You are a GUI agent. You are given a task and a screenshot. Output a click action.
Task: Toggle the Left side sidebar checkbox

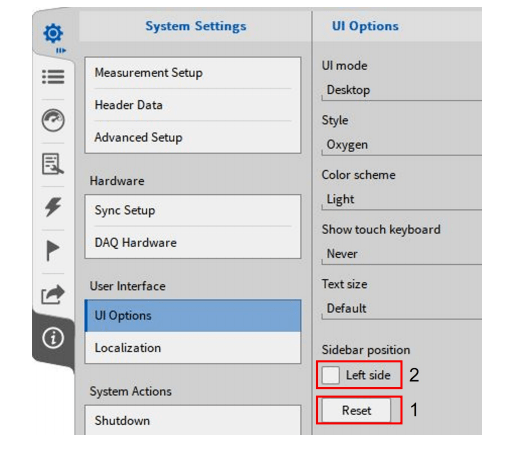tap(331, 375)
